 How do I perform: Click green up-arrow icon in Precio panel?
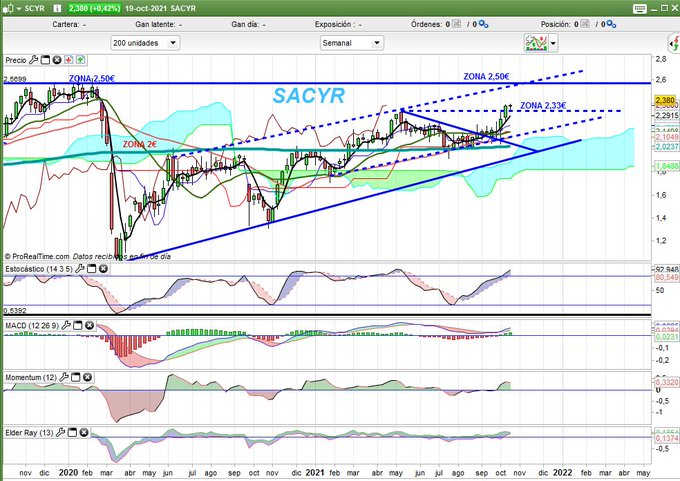81,60
